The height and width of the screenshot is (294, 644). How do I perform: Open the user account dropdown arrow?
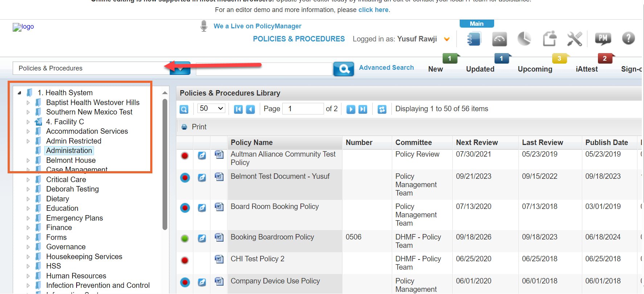pyautogui.click(x=447, y=39)
